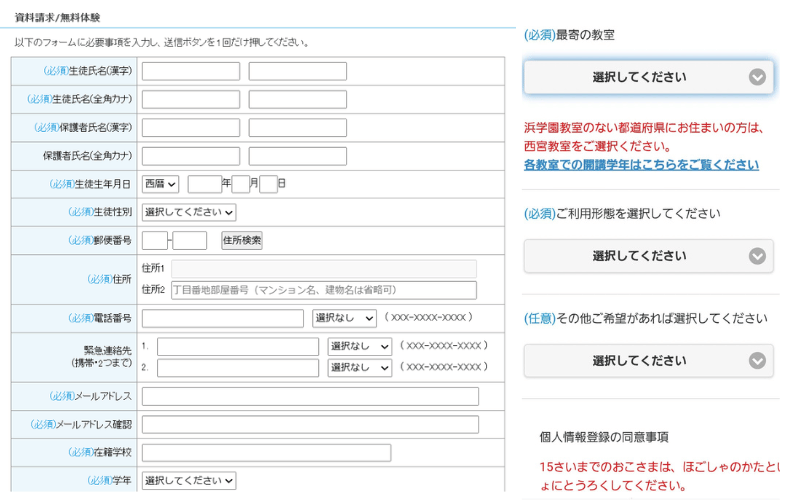
Task: Click the 個人情報登録の同意事項 heading
Action: [604, 437]
